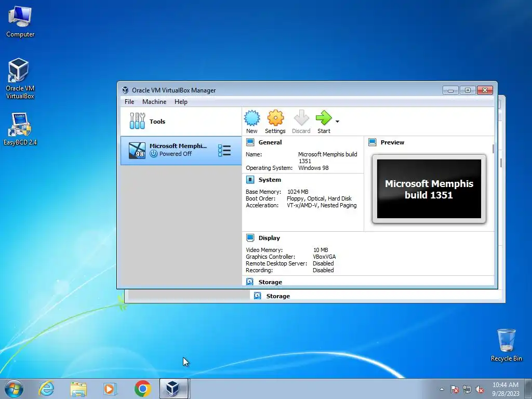532x399 pixels.
Task: Click the Preview section header
Action: pos(392,142)
